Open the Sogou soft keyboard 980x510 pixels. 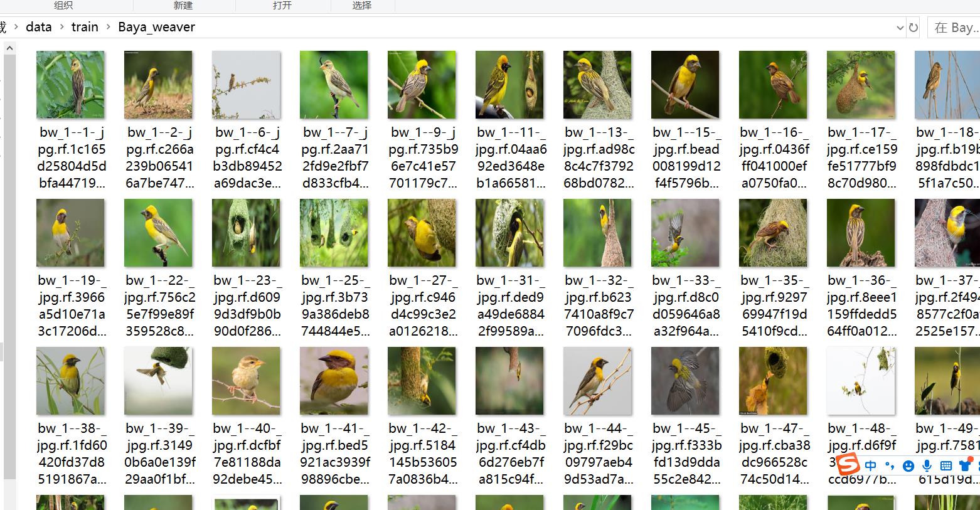(x=946, y=465)
